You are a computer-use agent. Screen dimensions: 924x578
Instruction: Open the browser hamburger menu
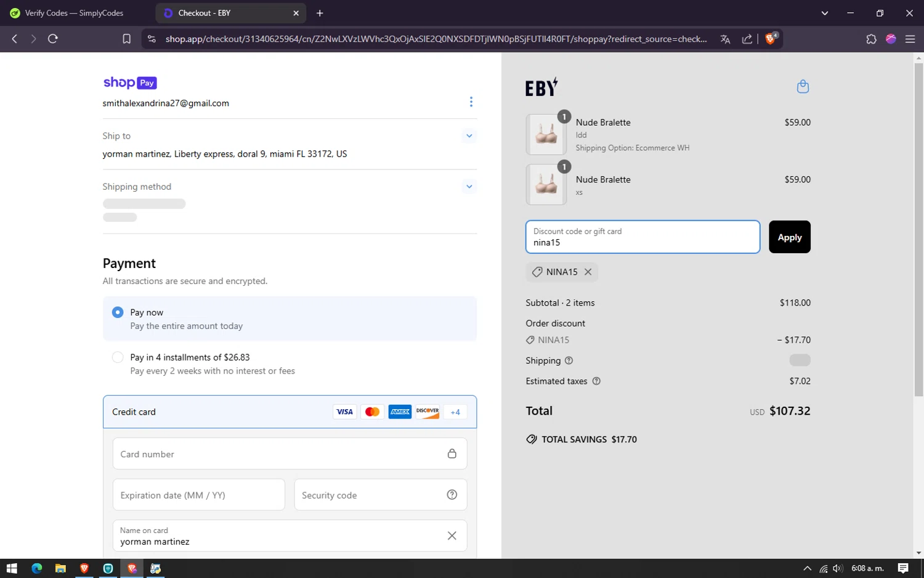pyautogui.click(x=910, y=39)
